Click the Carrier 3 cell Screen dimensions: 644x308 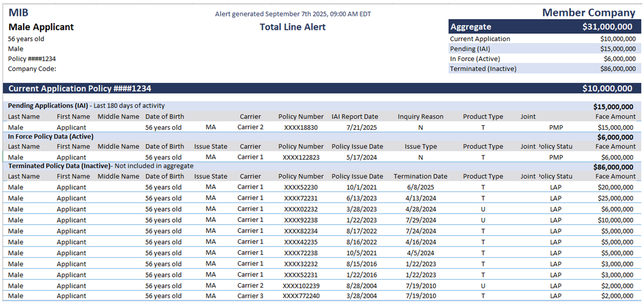point(250,296)
